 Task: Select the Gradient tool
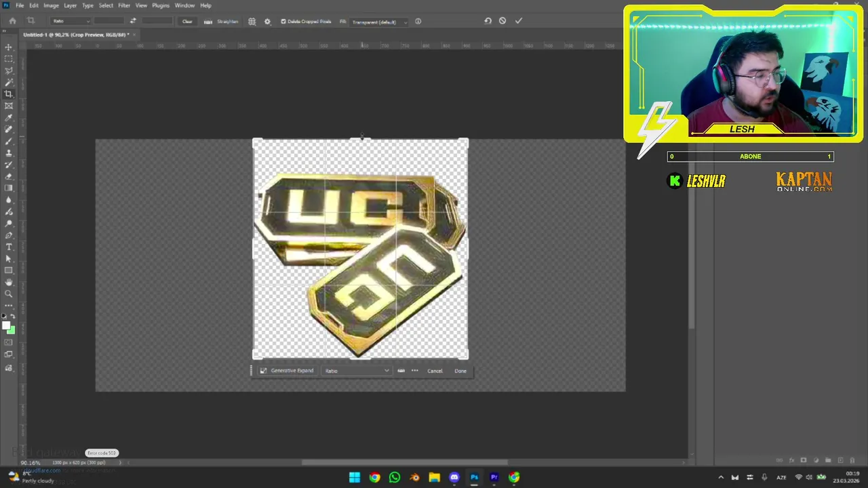point(9,188)
